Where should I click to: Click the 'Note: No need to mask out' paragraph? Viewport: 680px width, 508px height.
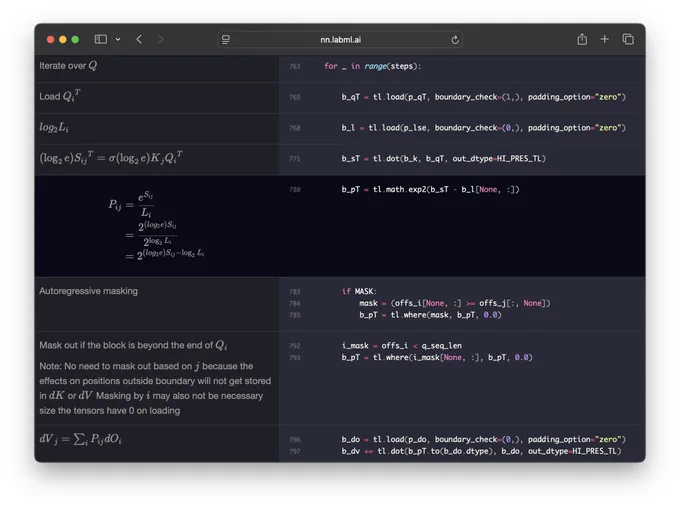pyautogui.click(x=155, y=388)
